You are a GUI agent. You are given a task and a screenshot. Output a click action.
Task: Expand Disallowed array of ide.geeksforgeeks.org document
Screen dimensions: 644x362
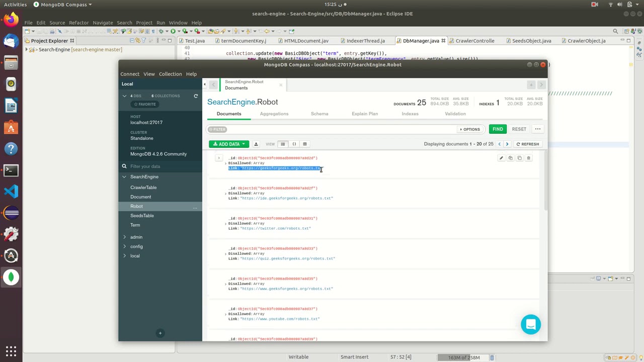[x=225, y=194]
